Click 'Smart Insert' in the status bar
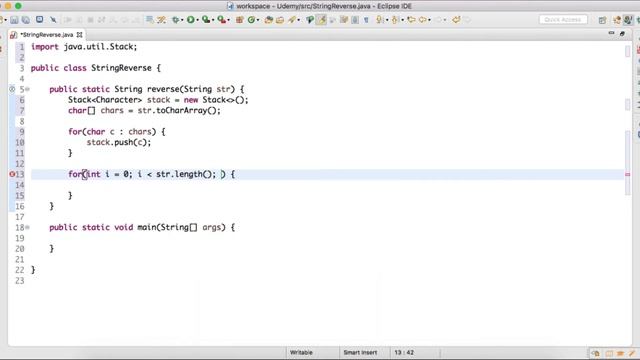Viewport: 640px width, 360px height. tap(360, 352)
